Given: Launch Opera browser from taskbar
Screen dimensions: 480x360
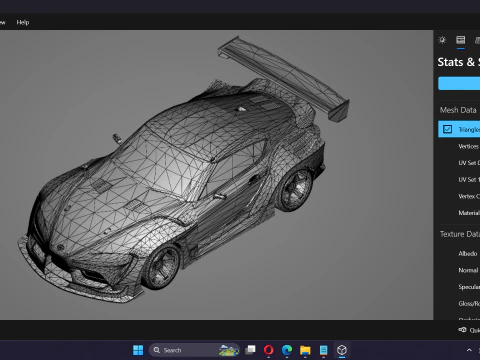Looking at the screenshot, I should [x=269, y=350].
